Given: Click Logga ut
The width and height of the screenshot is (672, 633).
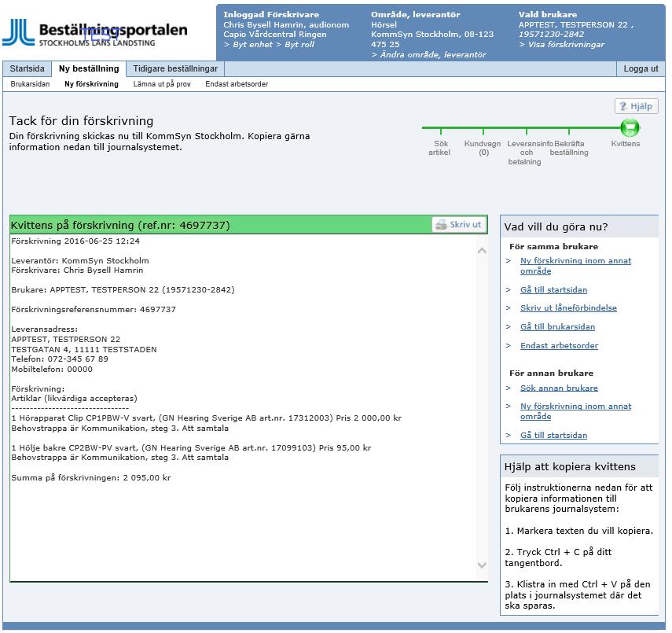Looking at the screenshot, I should point(641,68).
